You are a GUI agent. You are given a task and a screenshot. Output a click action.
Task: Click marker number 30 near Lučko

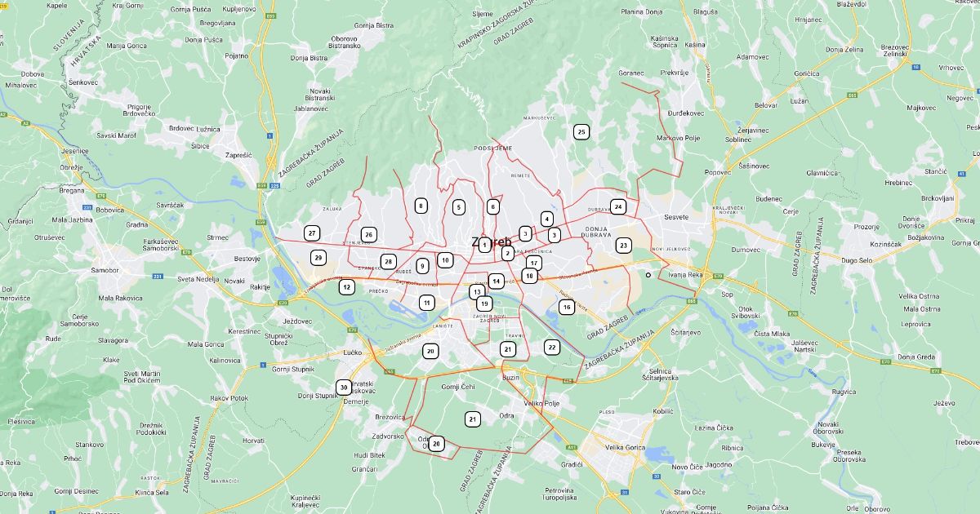(x=344, y=388)
